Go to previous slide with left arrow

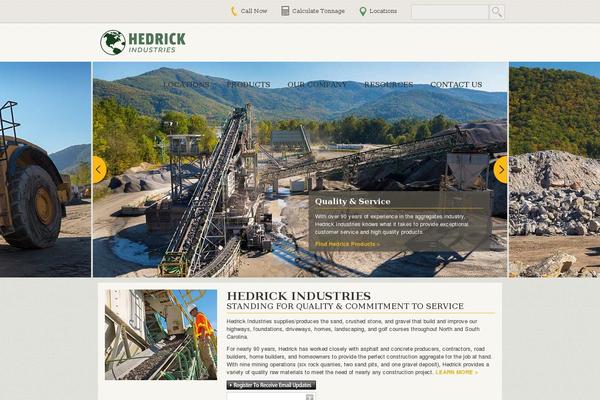click(99, 170)
